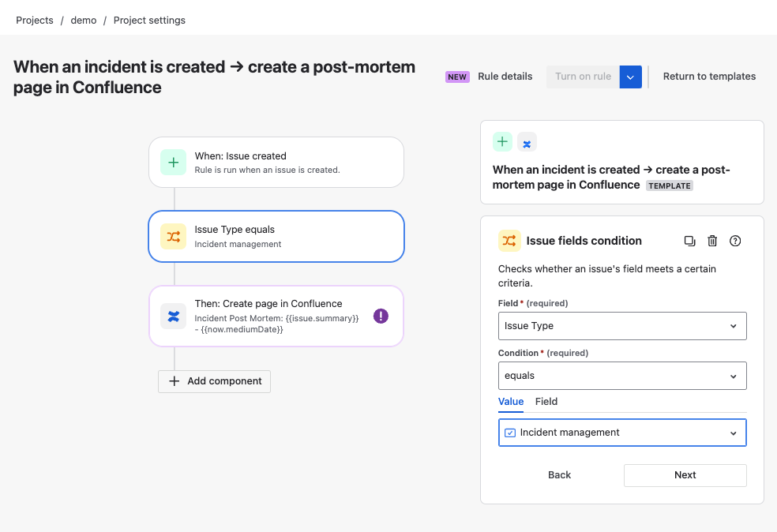Click the orange shuffle icon in Issue Type equals card
The image size is (777, 532).
click(x=174, y=236)
